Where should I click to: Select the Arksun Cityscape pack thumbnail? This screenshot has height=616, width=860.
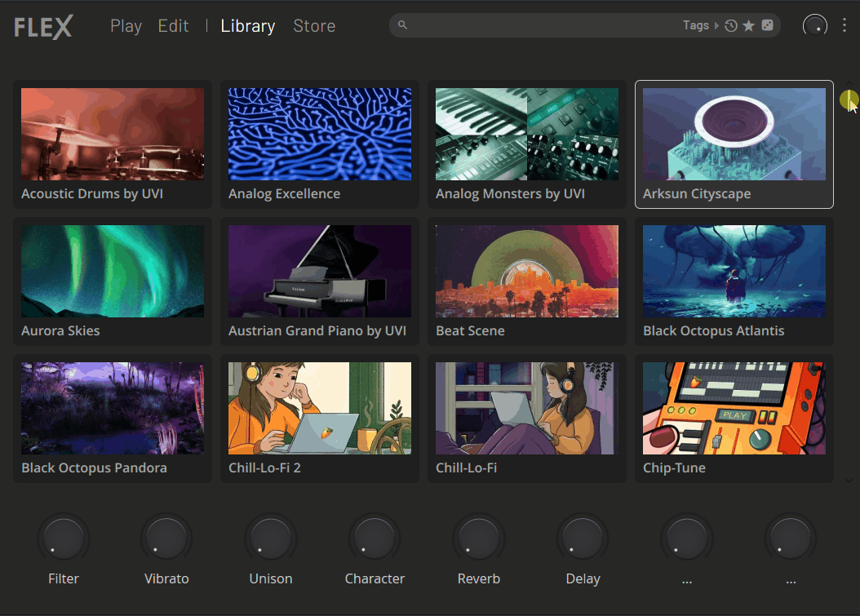734,134
